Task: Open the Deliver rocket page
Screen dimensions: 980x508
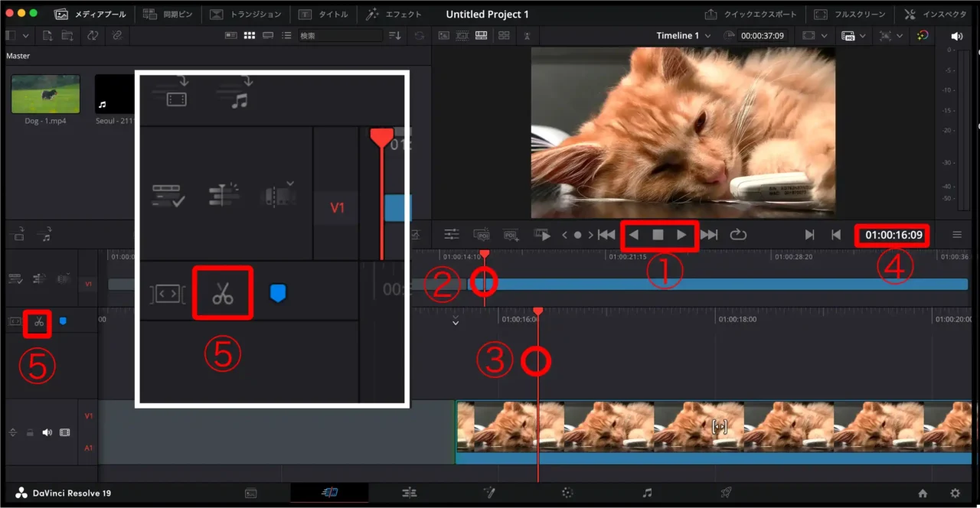Action: click(725, 493)
